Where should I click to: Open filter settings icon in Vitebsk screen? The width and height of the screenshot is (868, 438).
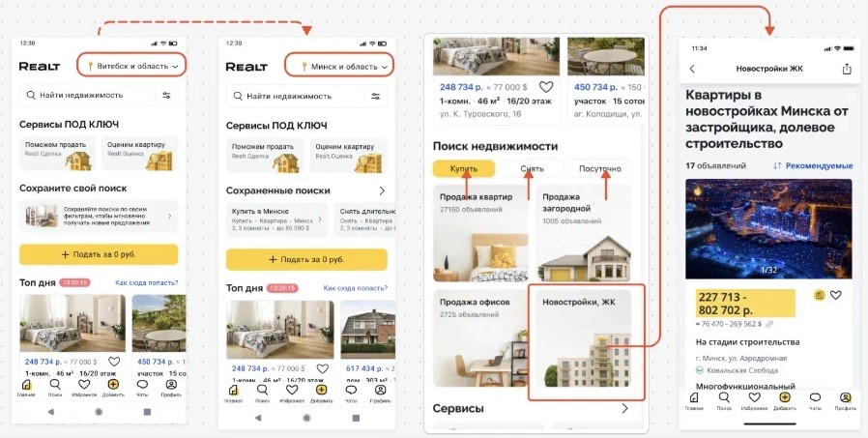click(x=166, y=96)
